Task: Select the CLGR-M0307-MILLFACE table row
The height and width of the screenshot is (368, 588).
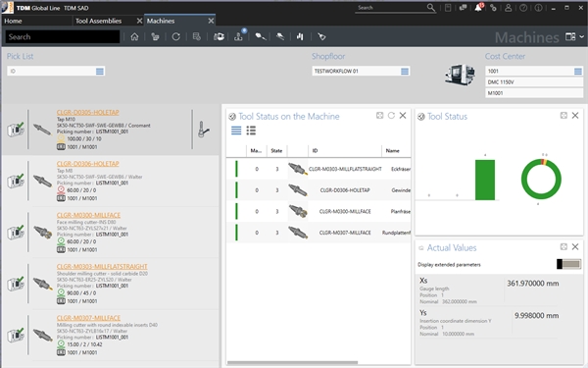Action: coord(318,233)
